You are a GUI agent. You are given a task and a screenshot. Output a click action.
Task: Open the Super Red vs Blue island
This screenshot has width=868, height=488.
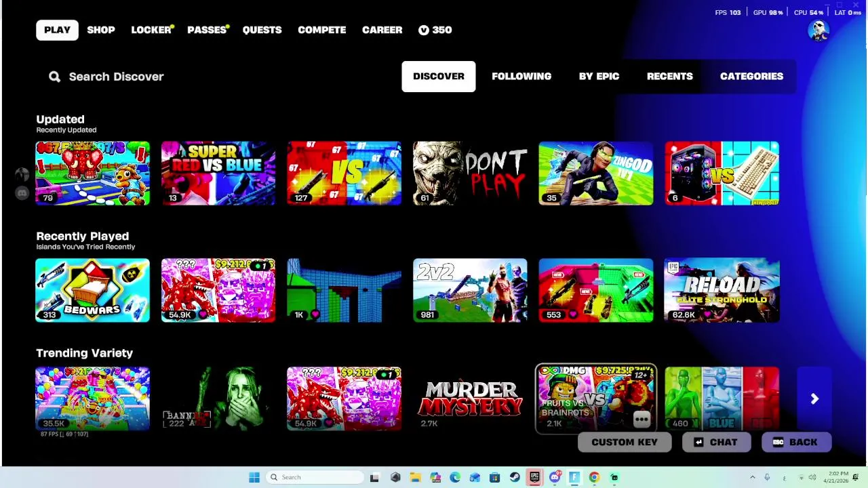(x=218, y=173)
